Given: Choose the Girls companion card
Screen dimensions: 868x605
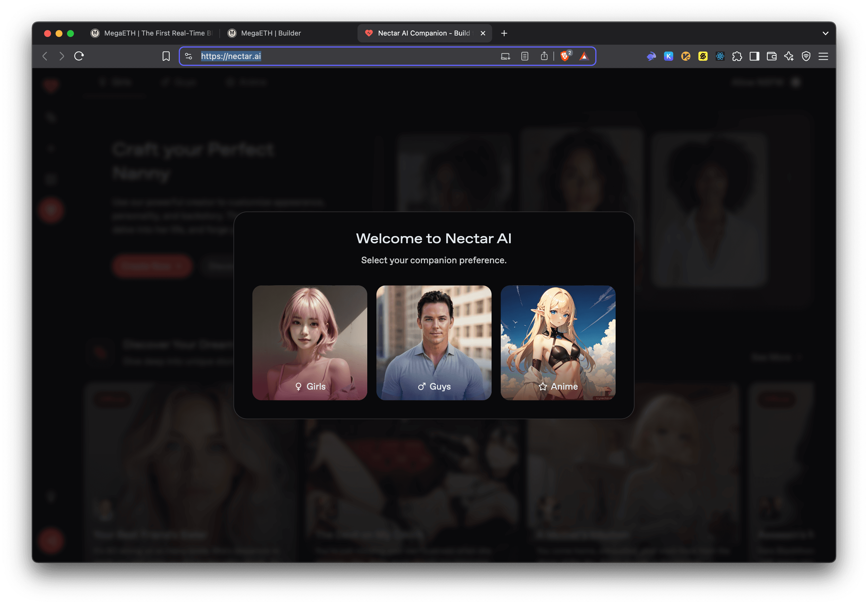Looking at the screenshot, I should coord(310,343).
